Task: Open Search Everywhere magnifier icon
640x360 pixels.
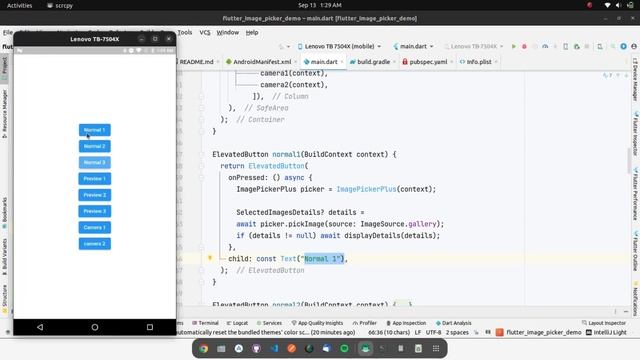Action: coord(613,47)
